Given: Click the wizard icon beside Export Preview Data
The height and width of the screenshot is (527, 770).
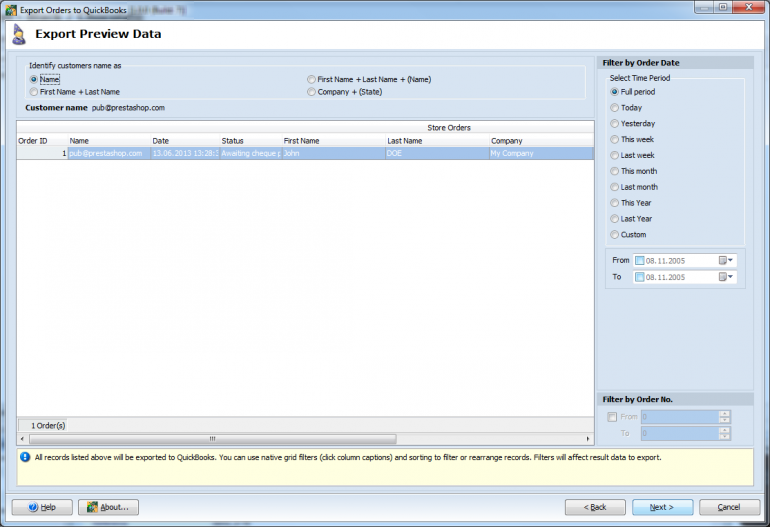Looking at the screenshot, I should (19, 34).
